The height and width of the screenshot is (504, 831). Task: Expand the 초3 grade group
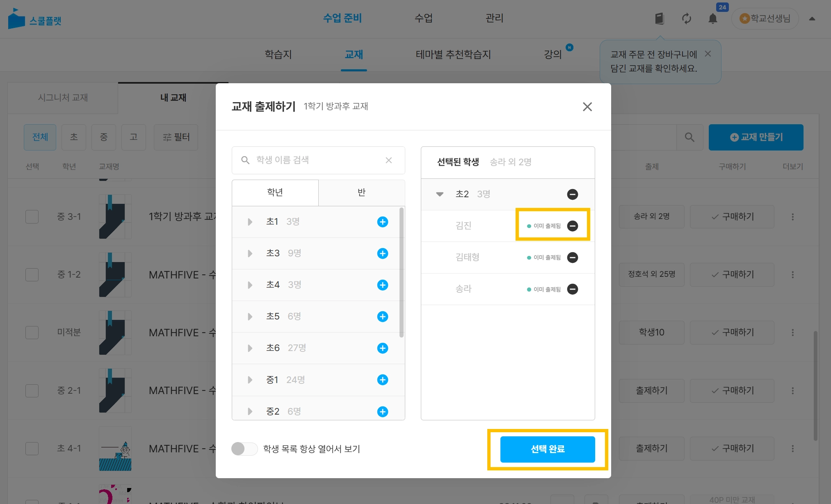click(x=250, y=253)
